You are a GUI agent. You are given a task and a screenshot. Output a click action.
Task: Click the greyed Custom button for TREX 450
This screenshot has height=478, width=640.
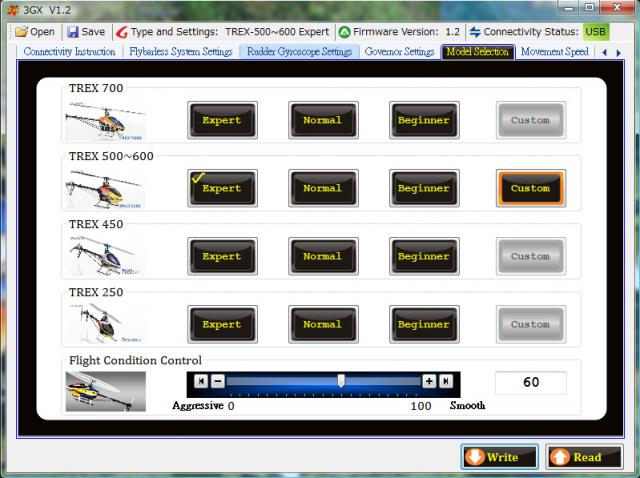(x=531, y=256)
